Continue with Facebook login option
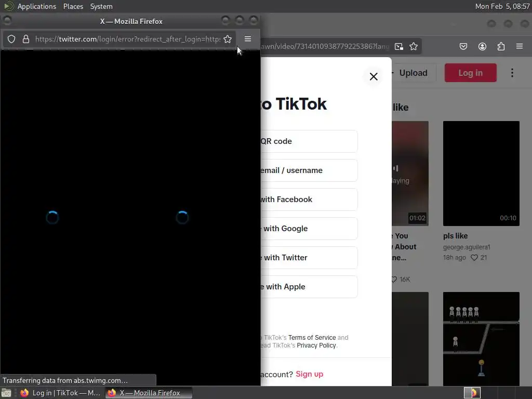This screenshot has height=399, width=532. (309, 199)
